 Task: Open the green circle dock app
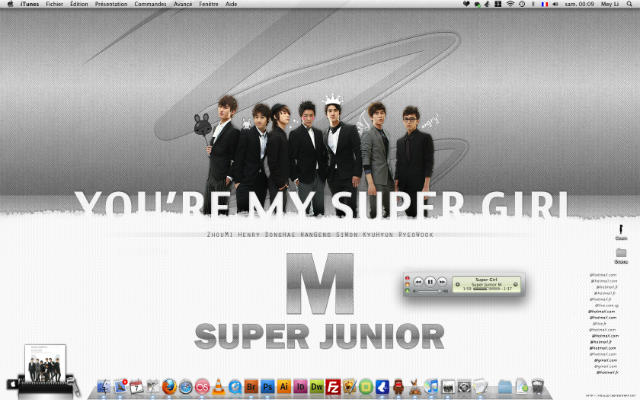click(x=366, y=386)
